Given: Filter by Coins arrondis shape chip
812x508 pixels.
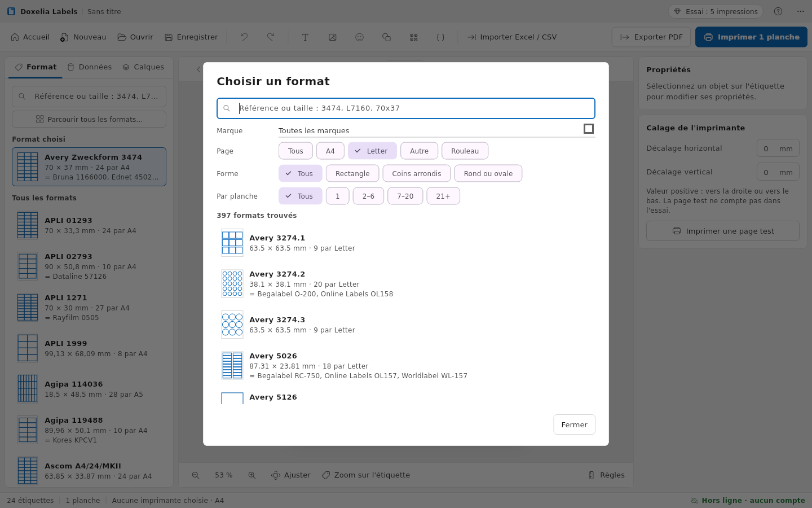Looking at the screenshot, I should click(x=417, y=173).
